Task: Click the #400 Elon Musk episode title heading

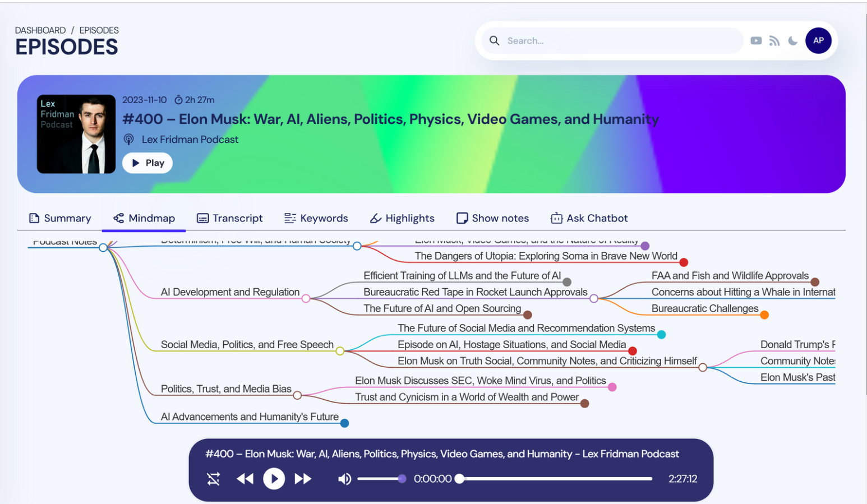Action: 391,119
